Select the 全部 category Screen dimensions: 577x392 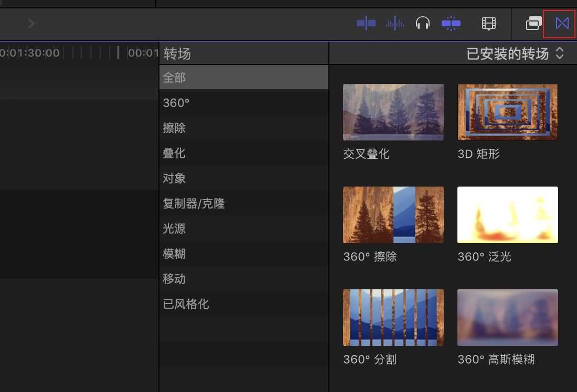point(243,78)
